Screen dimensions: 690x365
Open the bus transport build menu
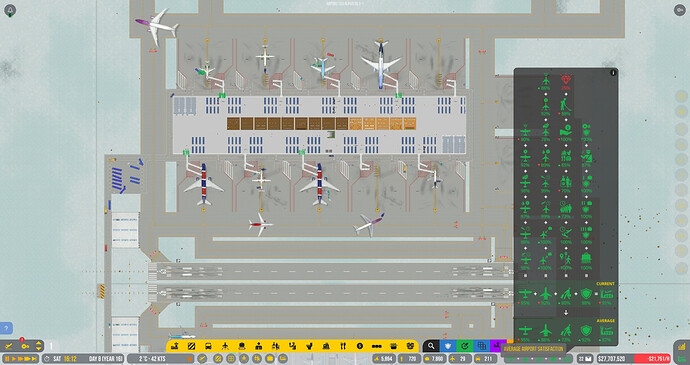(x=208, y=346)
